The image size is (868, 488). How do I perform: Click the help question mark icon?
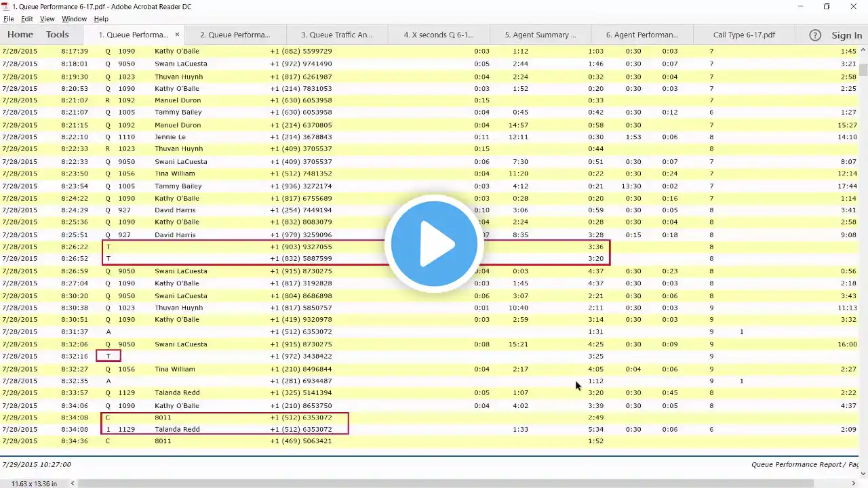tap(815, 35)
